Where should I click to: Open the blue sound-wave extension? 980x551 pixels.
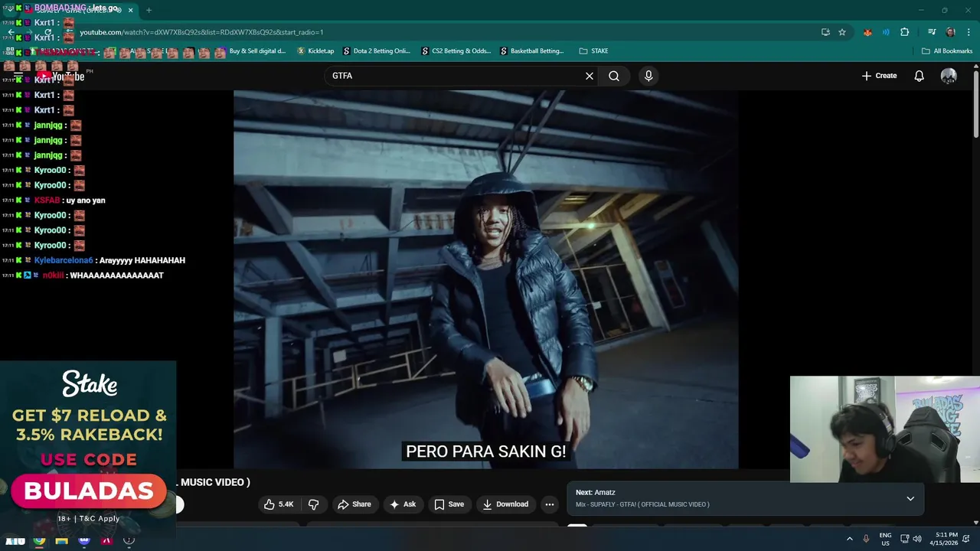tap(886, 32)
